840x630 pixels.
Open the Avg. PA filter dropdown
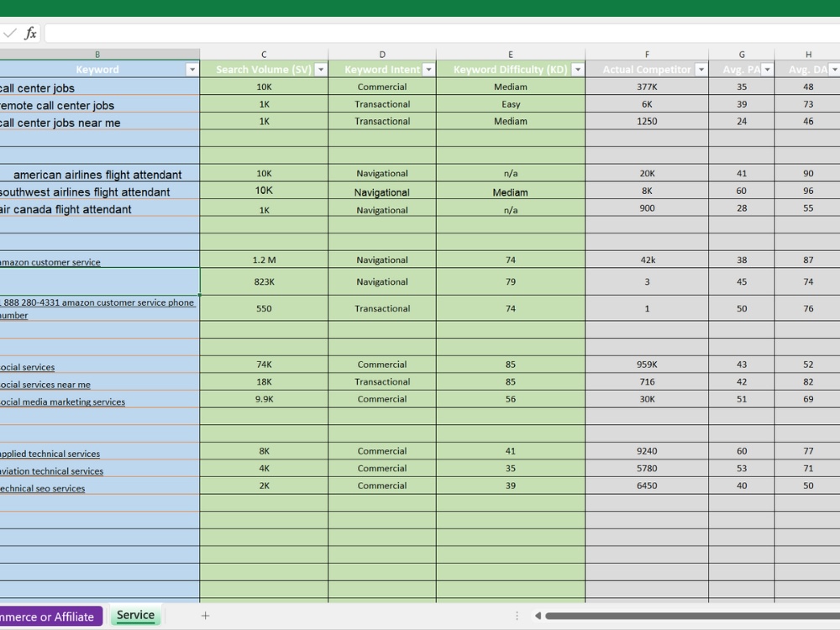[x=767, y=70]
